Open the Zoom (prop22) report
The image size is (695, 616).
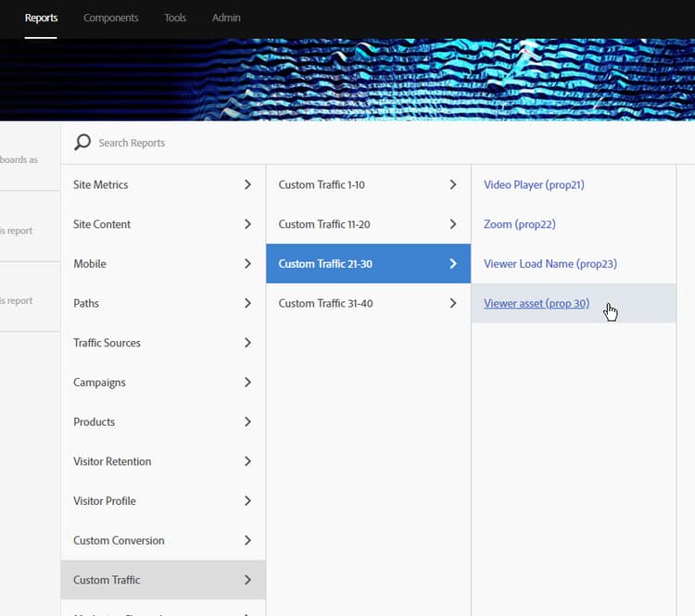pos(520,224)
